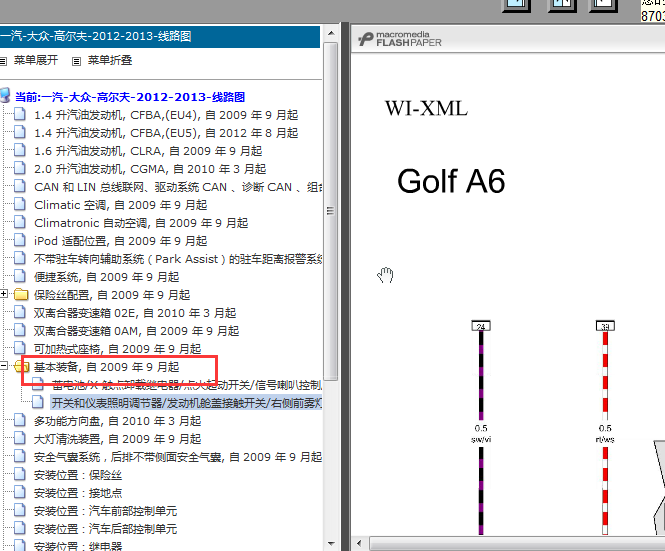
Task: Open 安装位置：保险丝 document
Action: [x=78, y=475]
